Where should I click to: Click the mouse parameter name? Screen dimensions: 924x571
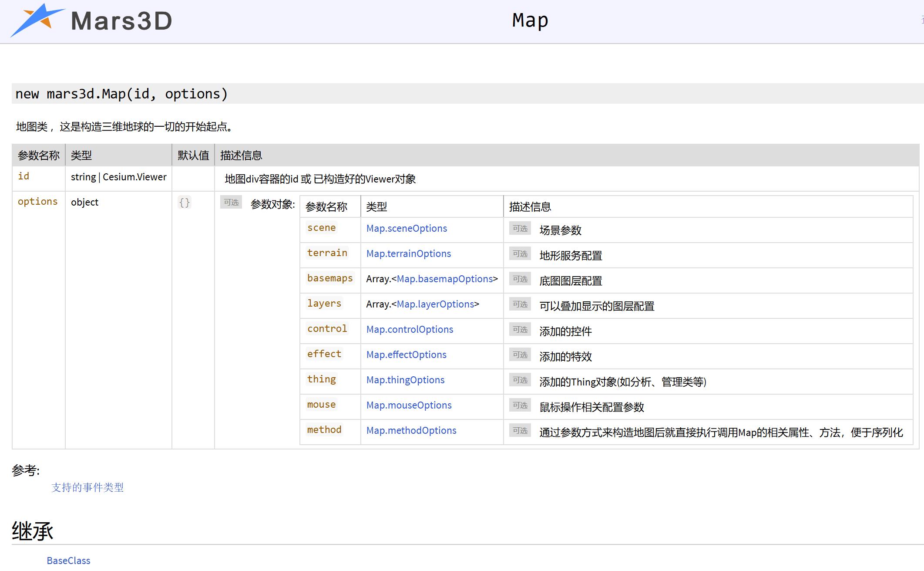(321, 405)
